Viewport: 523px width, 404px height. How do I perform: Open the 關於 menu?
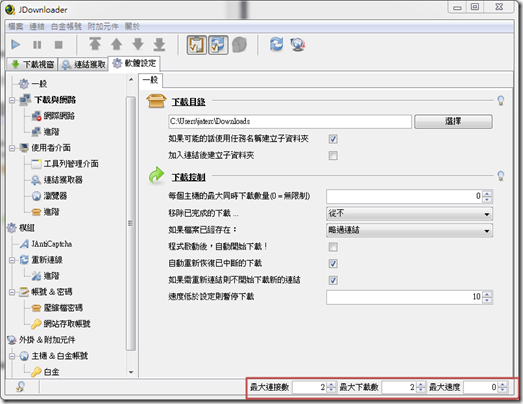click(132, 26)
